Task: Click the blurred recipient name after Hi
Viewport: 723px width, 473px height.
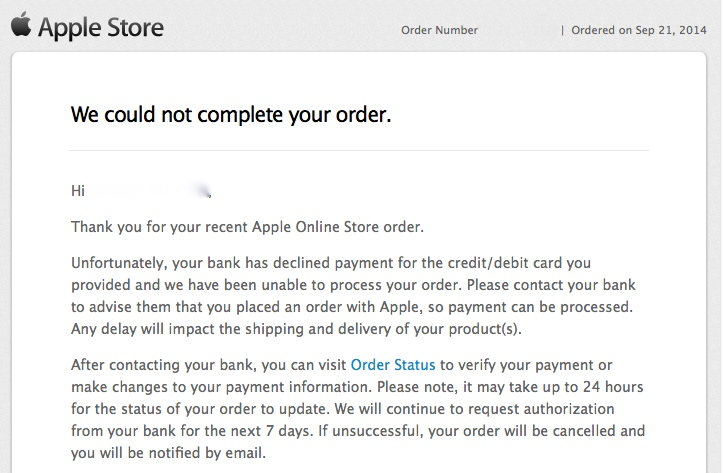Action: coord(149,190)
